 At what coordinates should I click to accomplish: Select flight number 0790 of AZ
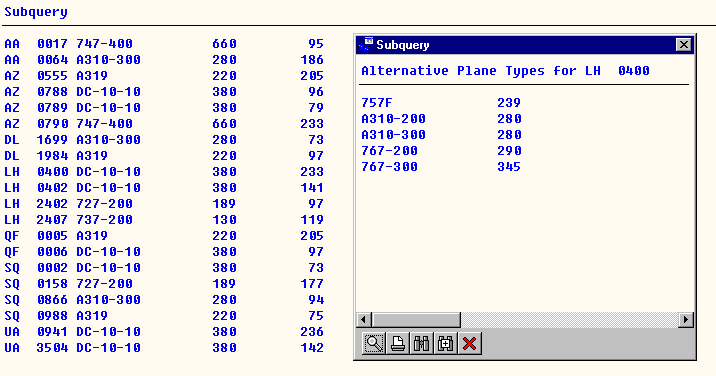(x=53, y=124)
